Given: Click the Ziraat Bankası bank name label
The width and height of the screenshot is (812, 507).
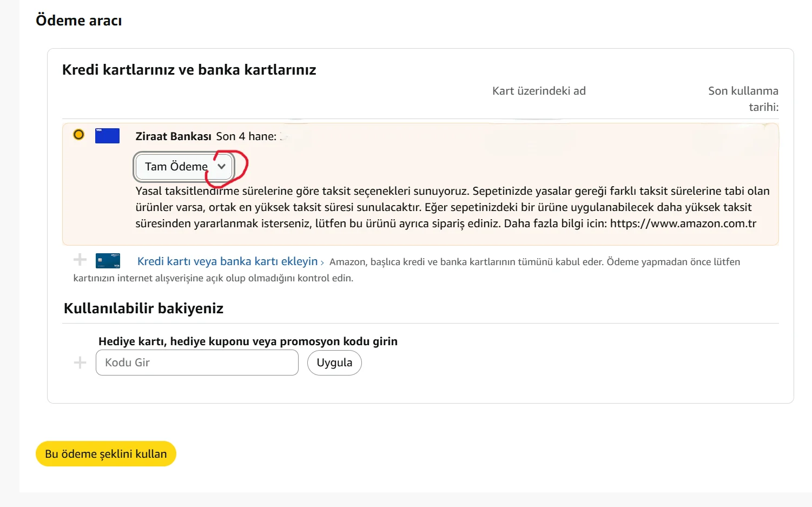Looking at the screenshot, I should [173, 136].
